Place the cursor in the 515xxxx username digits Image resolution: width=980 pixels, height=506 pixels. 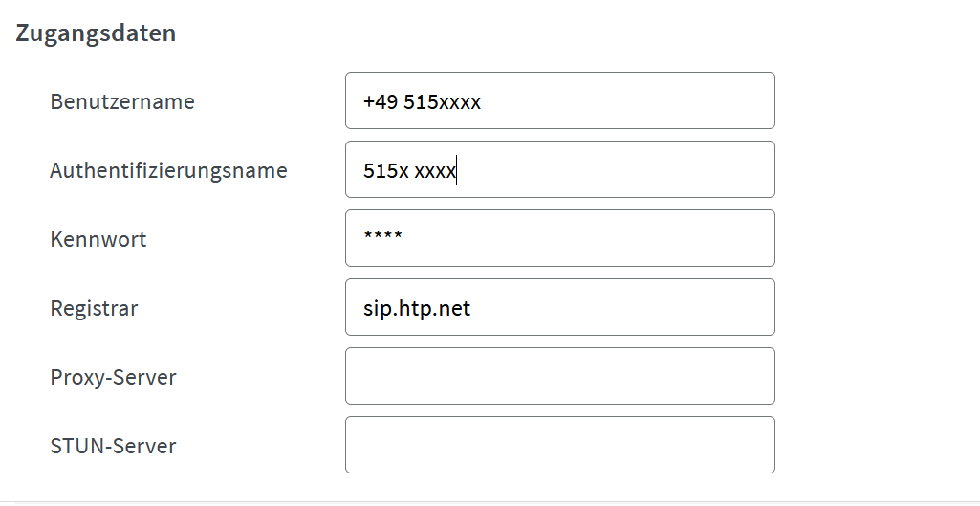tap(442, 101)
